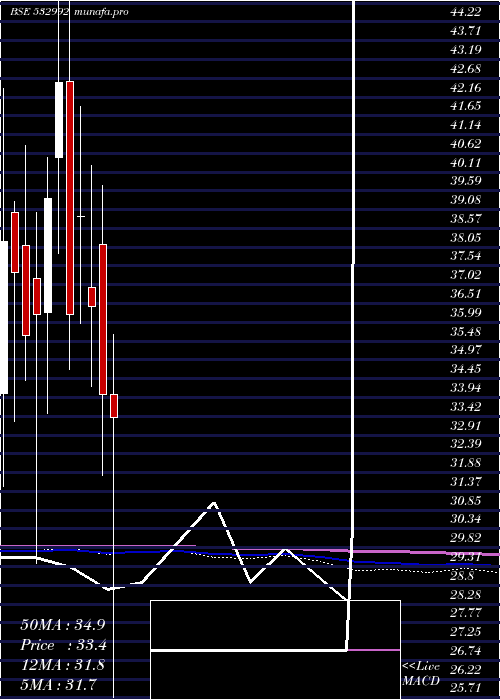The width and height of the screenshot is (500, 700).
Task: Click the 28.28 price axis label
Action: [x=466, y=594]
